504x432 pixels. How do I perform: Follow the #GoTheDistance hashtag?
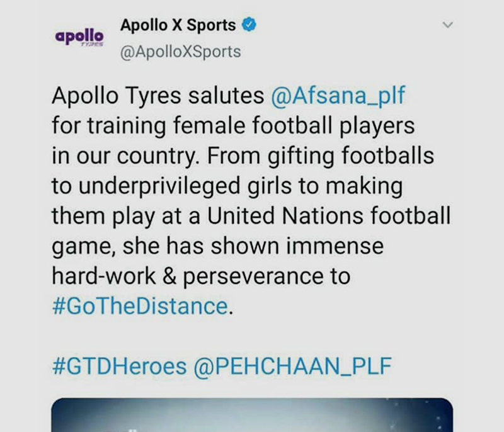tap(140, 306)
